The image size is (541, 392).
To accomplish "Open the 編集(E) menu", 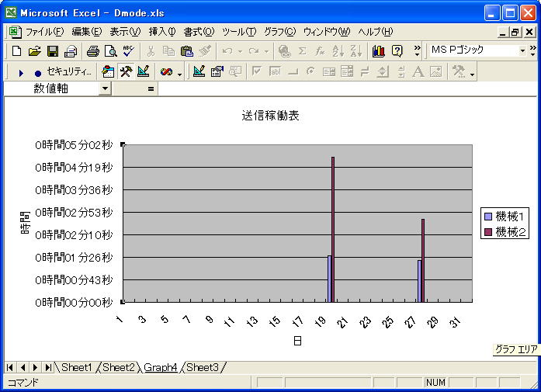I will (87, 32).
